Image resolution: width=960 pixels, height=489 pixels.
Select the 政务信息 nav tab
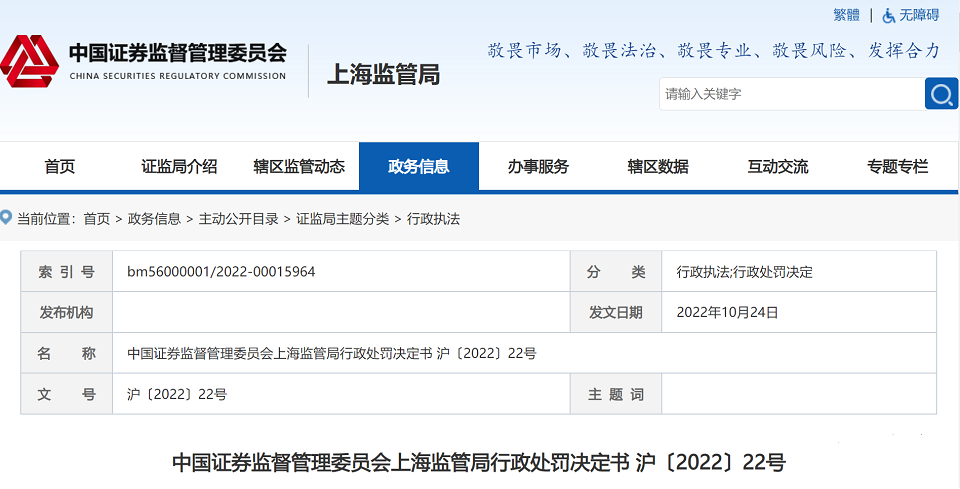click(x=419, y=166)
